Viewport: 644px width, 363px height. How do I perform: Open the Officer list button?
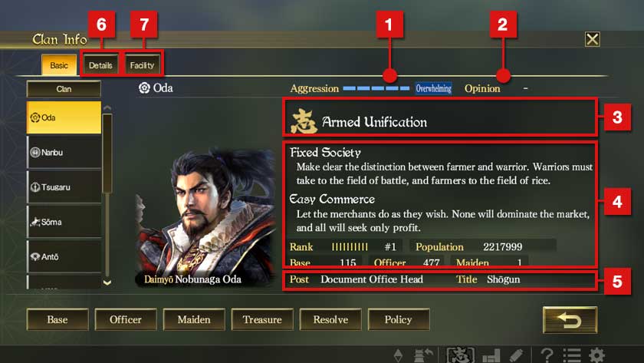[126, 319]
